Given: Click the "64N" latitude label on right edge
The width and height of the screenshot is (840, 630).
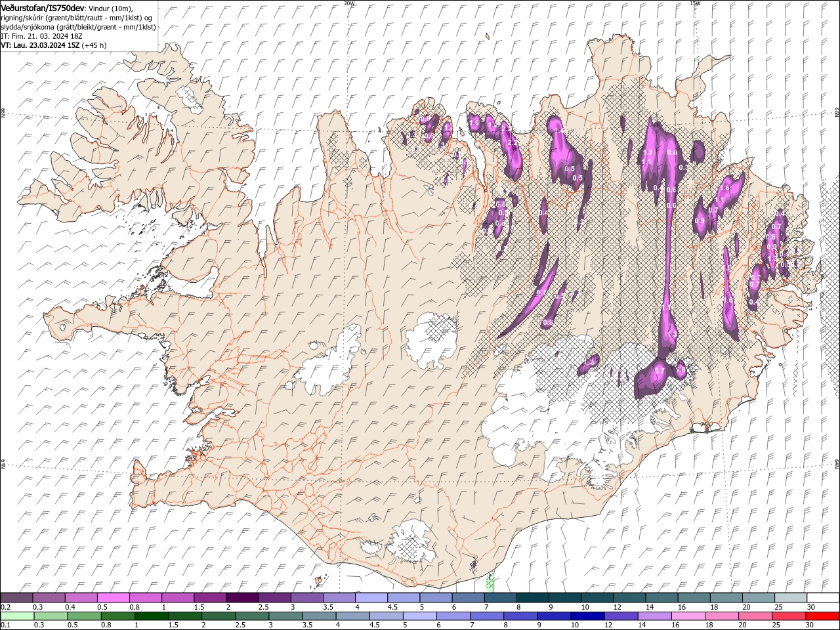Looking at the screenshot, I should click(x=837, y=463).
